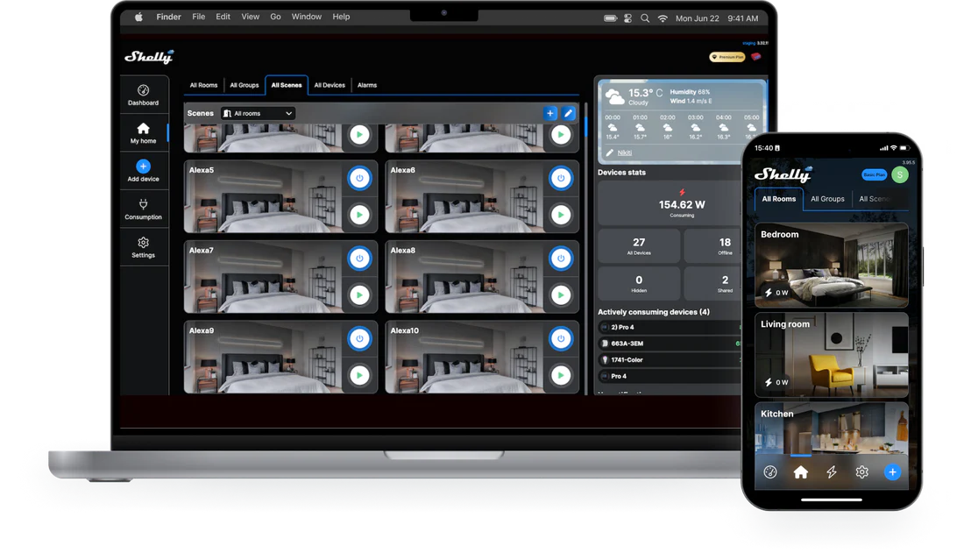Open the macOS Finder menu
The image size is (964, 560).
[168, 17]
